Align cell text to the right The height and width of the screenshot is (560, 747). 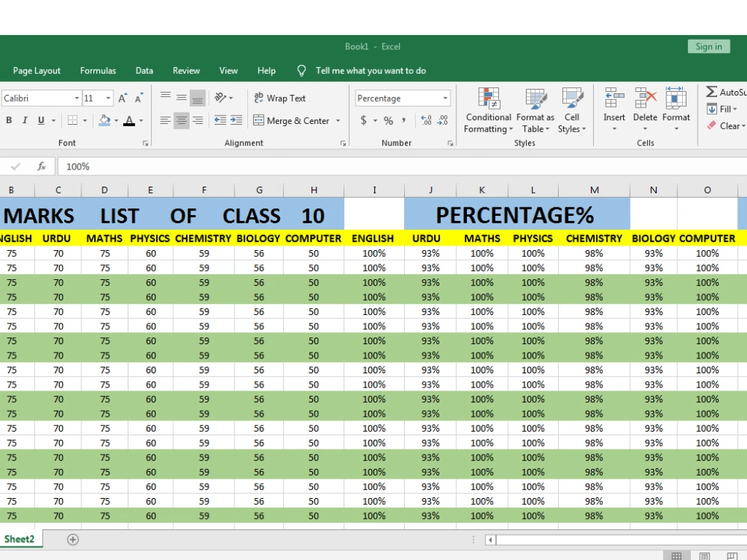197,120
